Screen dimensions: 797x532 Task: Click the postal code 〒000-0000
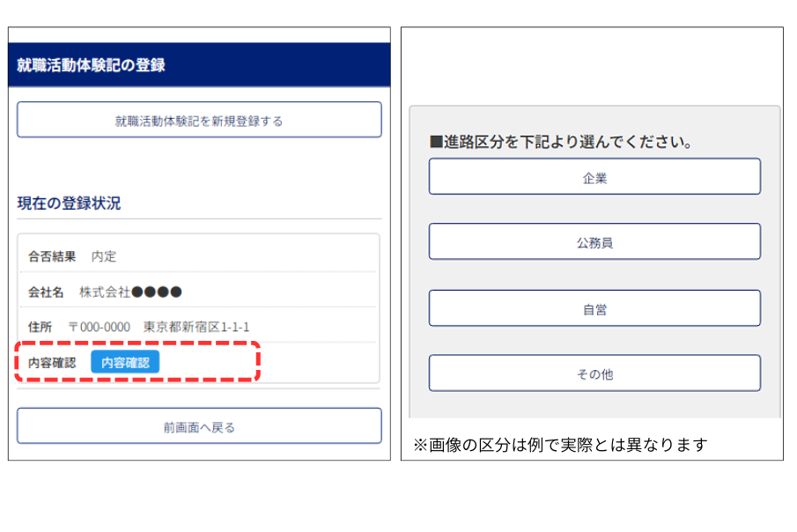click(99, 327)
